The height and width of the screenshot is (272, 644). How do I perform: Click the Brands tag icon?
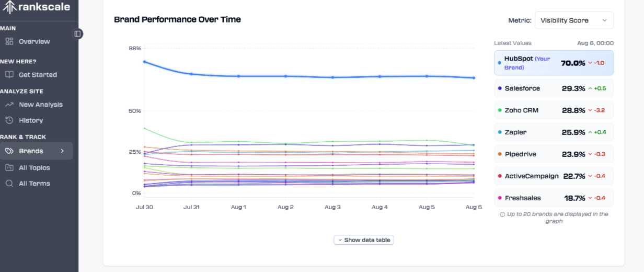coord(9,151)
